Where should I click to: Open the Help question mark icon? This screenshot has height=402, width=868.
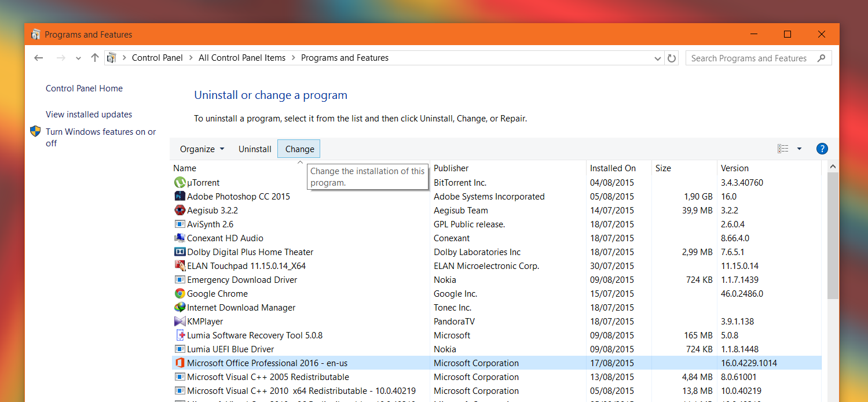click(x=822, y=149)
